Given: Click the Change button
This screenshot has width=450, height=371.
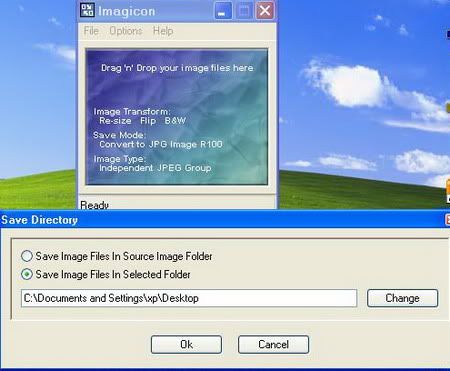Looking at the screenshot, I should (402, 298).
